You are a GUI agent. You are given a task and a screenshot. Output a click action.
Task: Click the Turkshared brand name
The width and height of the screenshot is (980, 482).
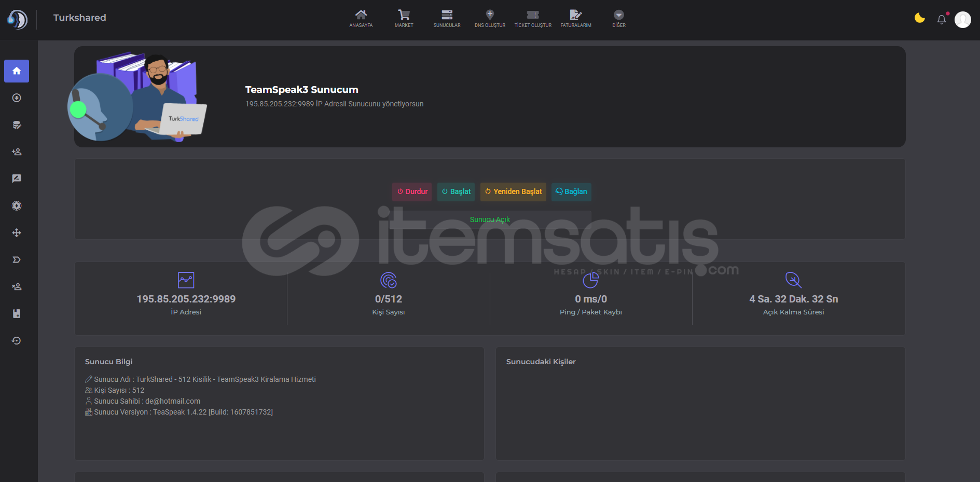[x=79, y=18]
